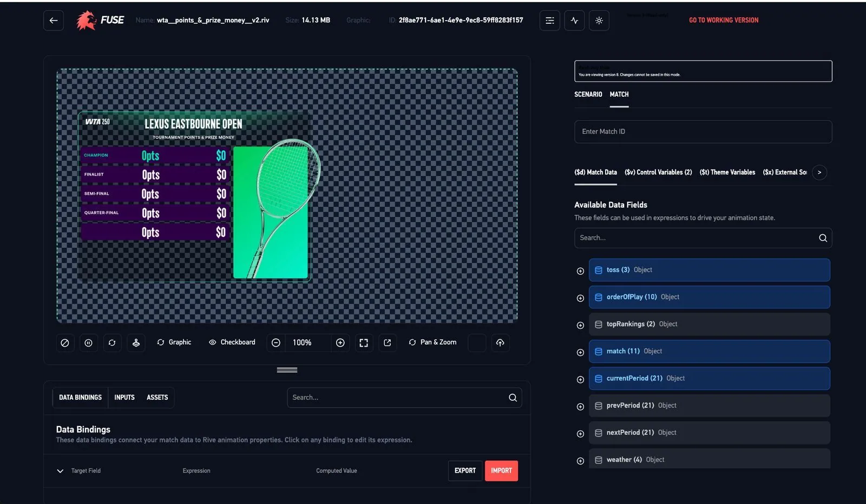Screen dimensions: 866x504
Task: Open the settings sliders panel icon
Action: point(550,21)
